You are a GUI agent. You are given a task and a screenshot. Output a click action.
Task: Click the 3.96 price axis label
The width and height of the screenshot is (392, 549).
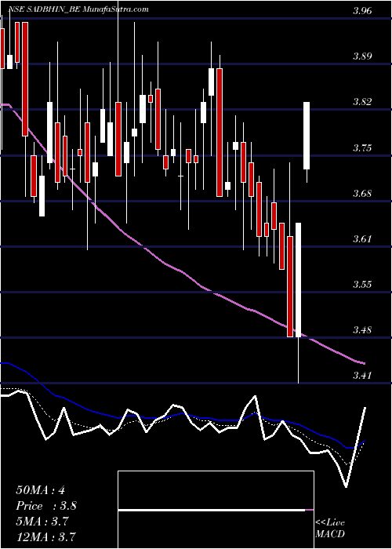[x=362, y=11]
